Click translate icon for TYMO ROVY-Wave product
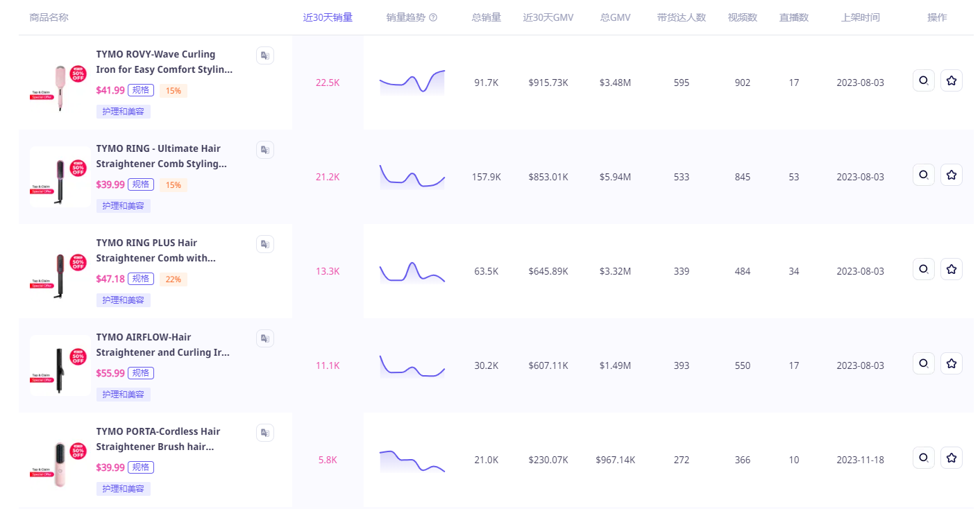Viewport: 980px width, 509px height. pyautogui.click(x=264, y=55)
